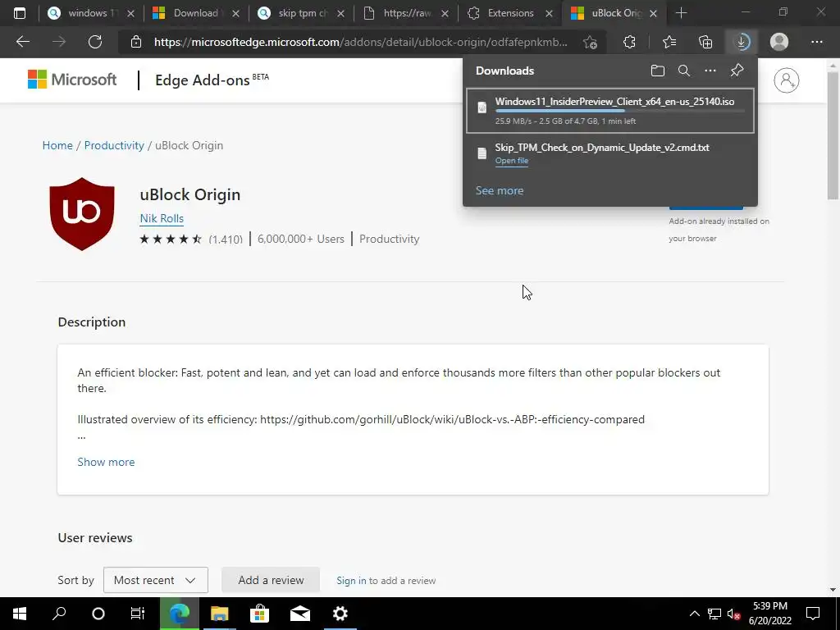The width and height of the screenshot is (840, 630).
Task: Go back using the browser back arrow
Action: click(23, 42)
